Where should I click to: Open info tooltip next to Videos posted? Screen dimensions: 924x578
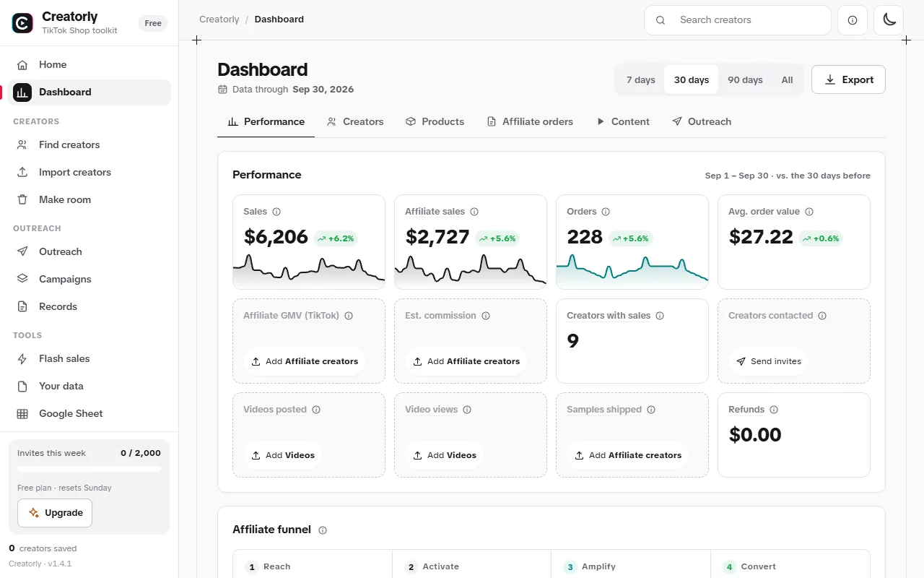[316, 410]
